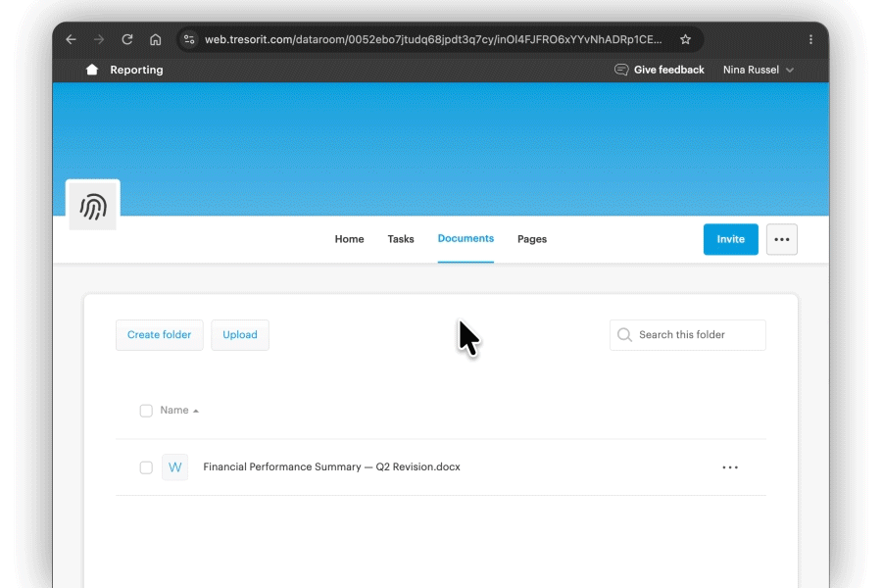Bookmark this page with the star icon
The height and width of the screenshot is (588, 882).
685,39
